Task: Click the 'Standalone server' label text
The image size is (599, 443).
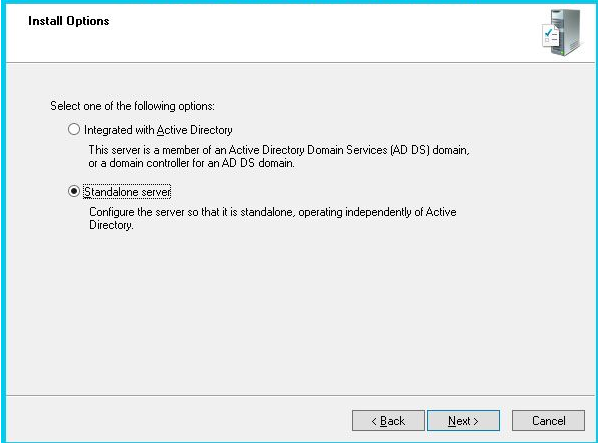Action: [127, 192]
